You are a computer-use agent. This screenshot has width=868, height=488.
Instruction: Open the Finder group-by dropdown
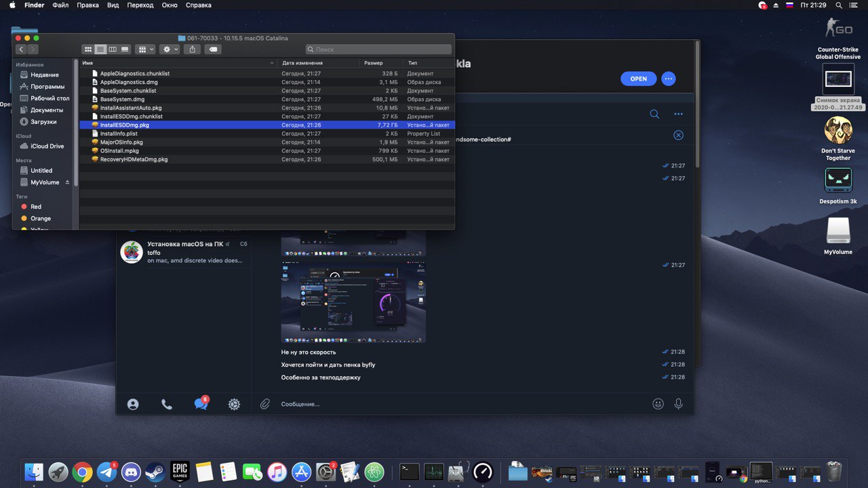[145, 49]
